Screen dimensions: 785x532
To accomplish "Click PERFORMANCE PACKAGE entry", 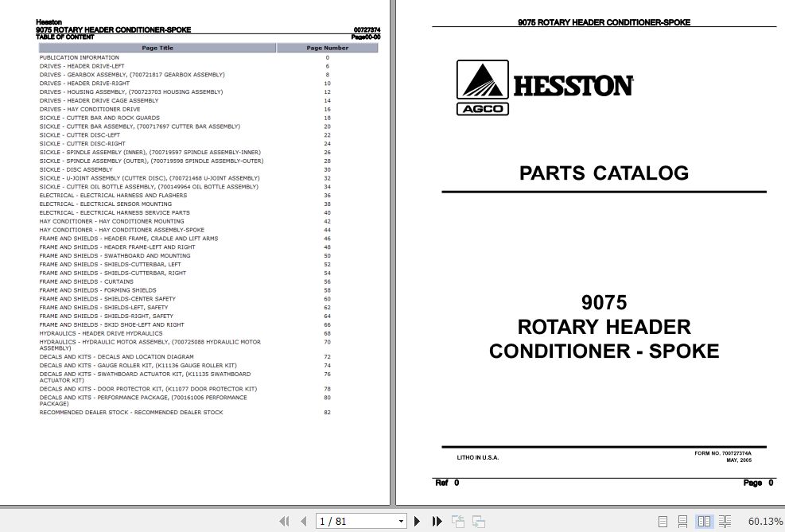I will (x=143, y=400).
